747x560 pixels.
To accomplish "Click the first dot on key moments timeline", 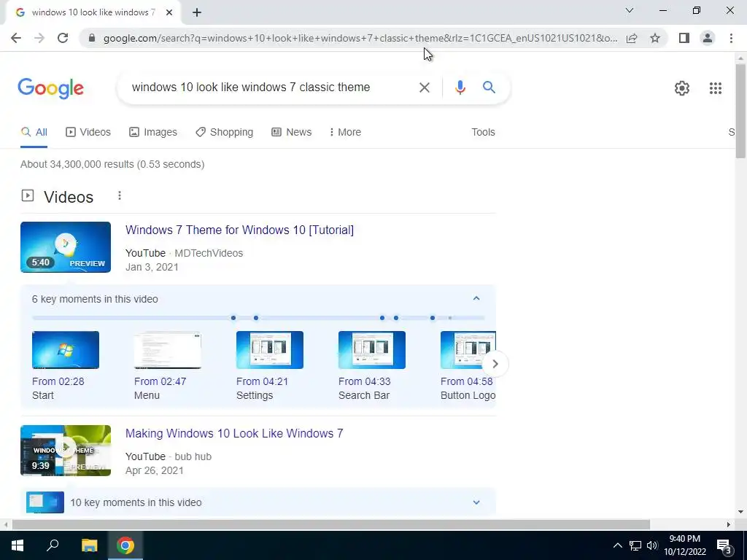I will tap(233, 318).
